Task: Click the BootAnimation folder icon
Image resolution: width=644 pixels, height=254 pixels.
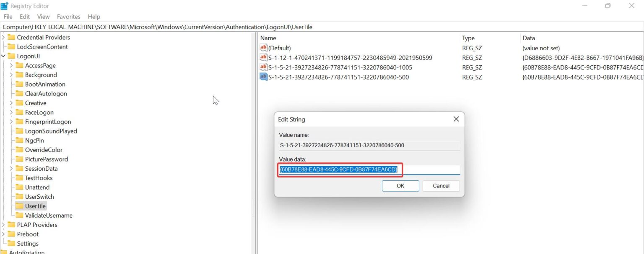Action: [x=19, y=84]
